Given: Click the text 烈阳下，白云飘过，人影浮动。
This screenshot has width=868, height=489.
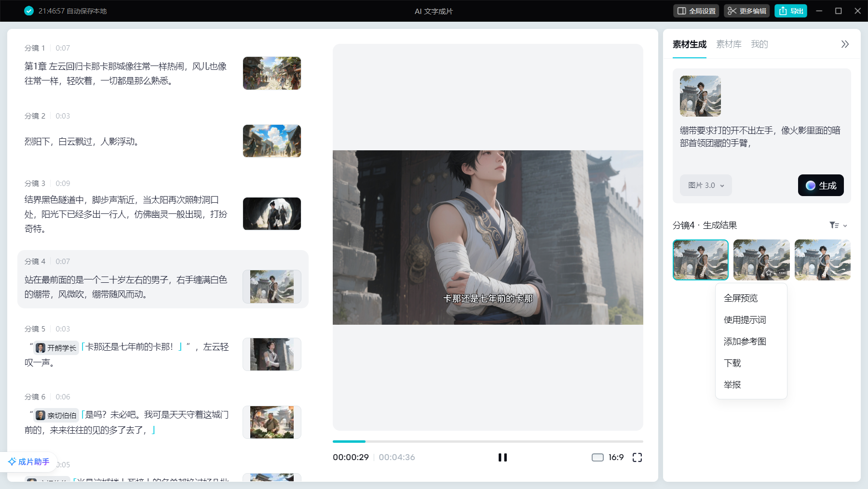Looking at the screenshot, I should 83,142.
